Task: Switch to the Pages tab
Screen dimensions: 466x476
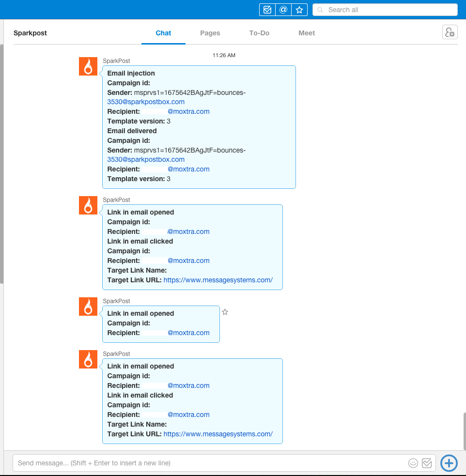Action: (x=210, y=33)
